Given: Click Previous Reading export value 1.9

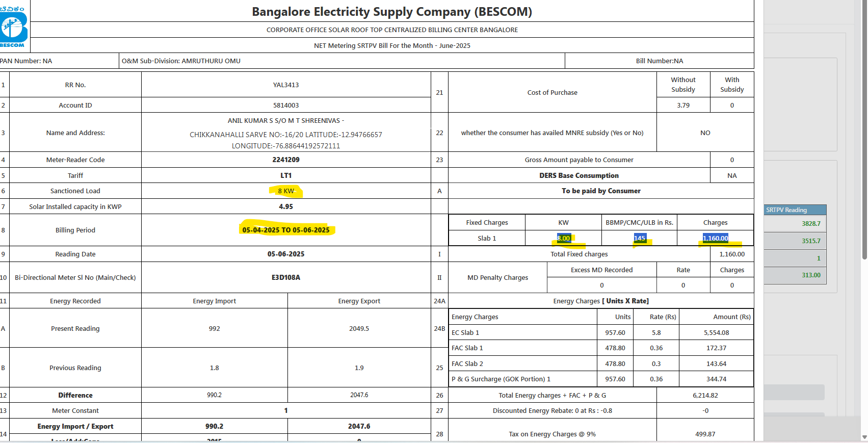Looking at the screenshot, I should pyautogui.click(x=359, y=368).
